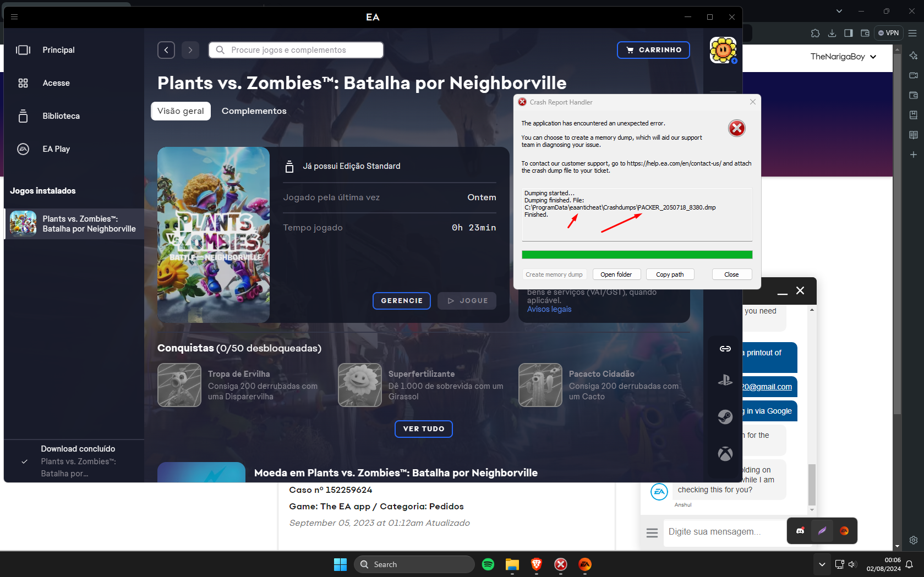Click Close button in Crash Report Handler
Screen dimensions: 924x577
731,274
